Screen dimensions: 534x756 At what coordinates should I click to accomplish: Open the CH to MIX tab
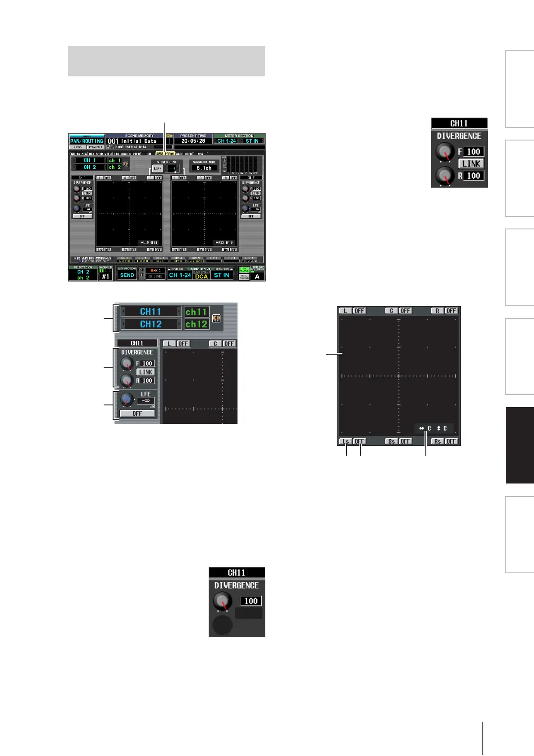tap(79, 154)
